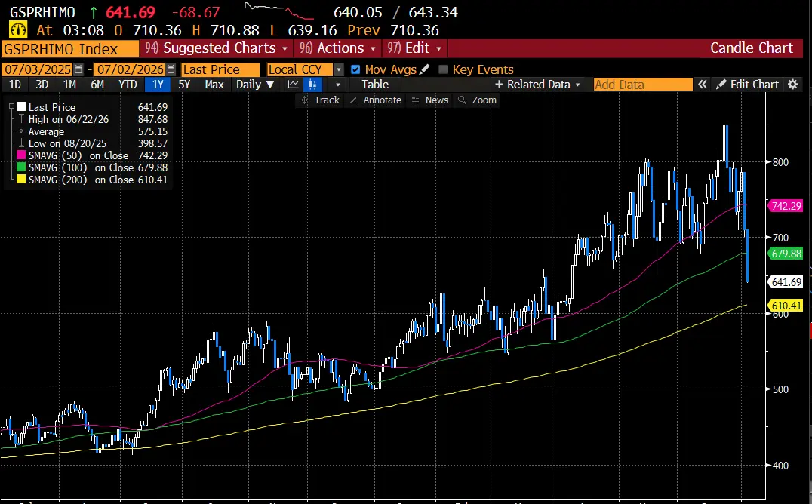Viewport: 812px width, 504px height.
Task: Click the Edit Chart button
Action: point(748,85)
